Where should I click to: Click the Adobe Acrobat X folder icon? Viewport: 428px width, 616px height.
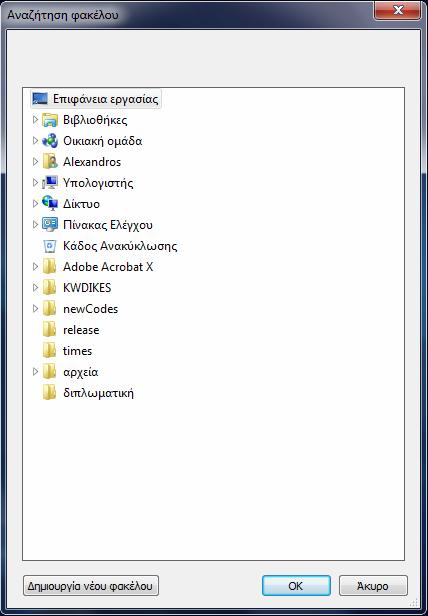50,267
